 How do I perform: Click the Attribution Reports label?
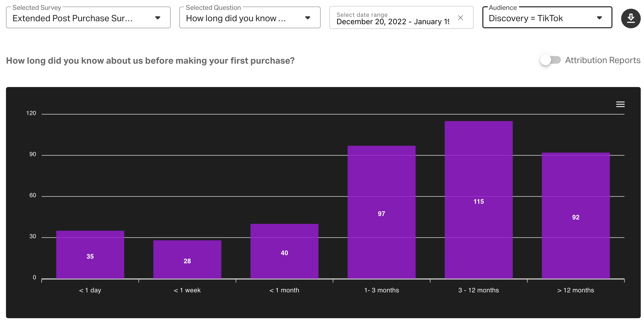tap(603, 60)
